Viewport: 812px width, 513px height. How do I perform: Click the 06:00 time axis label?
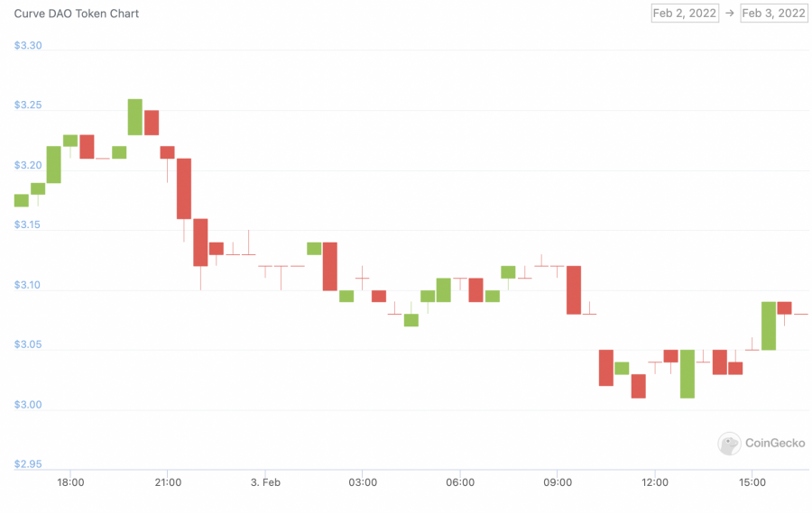coord(460,482)
